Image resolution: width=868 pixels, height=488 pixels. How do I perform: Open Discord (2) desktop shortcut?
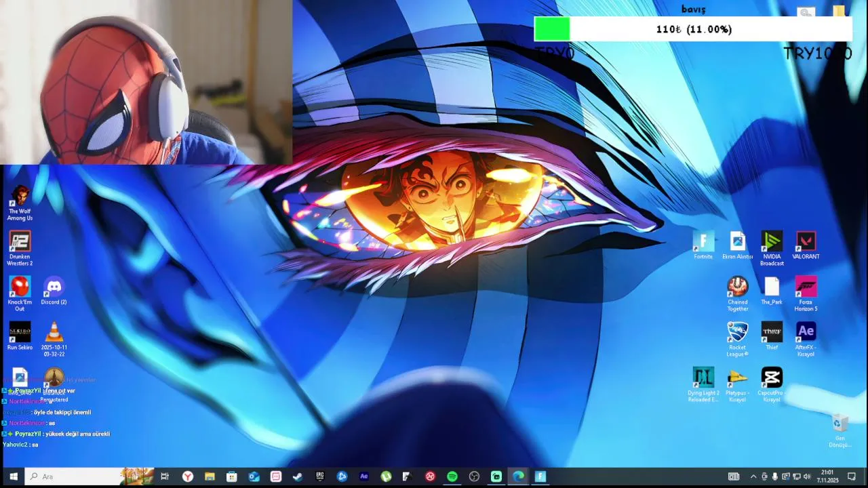coord(54,290)
